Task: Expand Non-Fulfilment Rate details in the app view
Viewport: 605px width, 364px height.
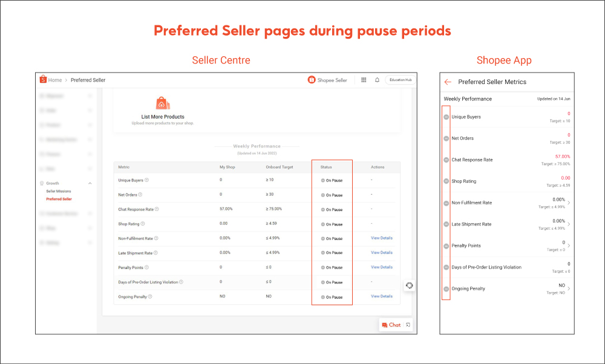Action: pyautogui.click(x=569, y=203)
